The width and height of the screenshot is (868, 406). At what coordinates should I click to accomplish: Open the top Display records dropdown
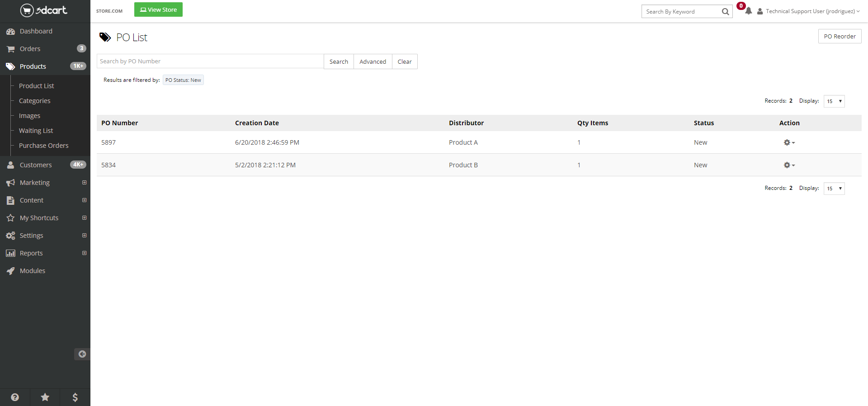(x=834, y=101)
